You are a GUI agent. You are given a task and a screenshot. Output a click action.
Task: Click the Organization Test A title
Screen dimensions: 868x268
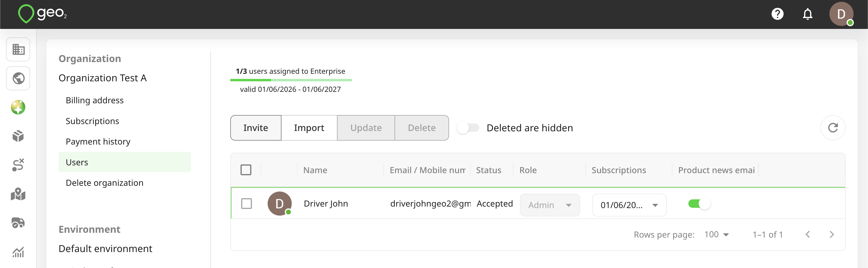pyautogui.click(x=103, y=78)
